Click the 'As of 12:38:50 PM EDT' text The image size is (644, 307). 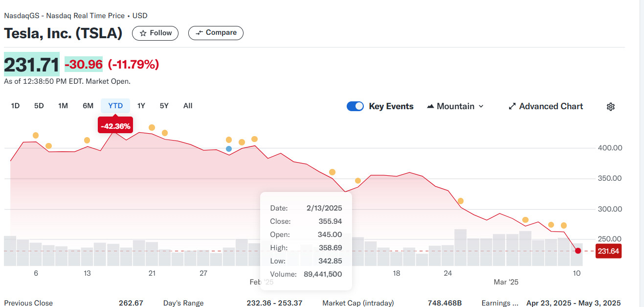click(x=67, y=81)
